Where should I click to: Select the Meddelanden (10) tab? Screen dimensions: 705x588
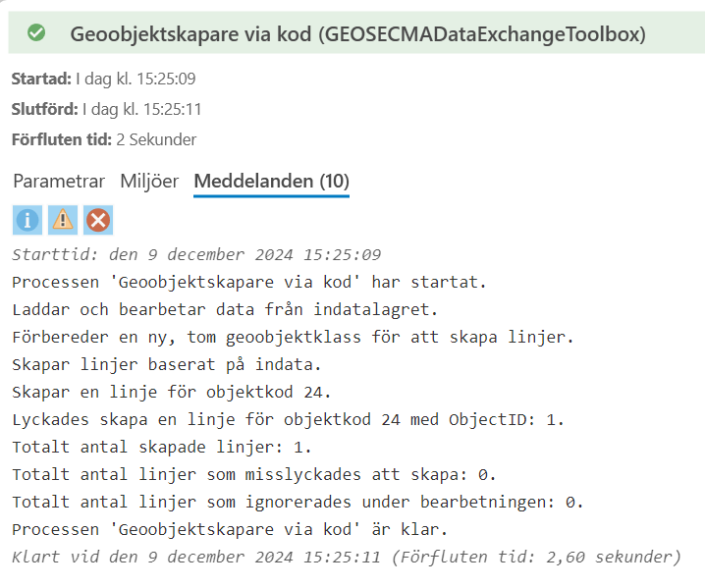point(271,181)
